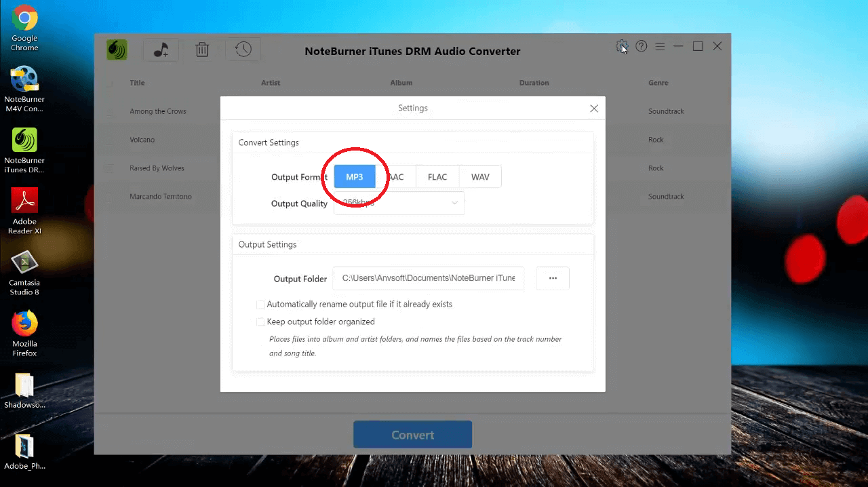Viewport: 868px width, 487px height.
Task: Select the Adobe Reader XI desktop icon
Action: pyautogui.click(x=24, y=211)
